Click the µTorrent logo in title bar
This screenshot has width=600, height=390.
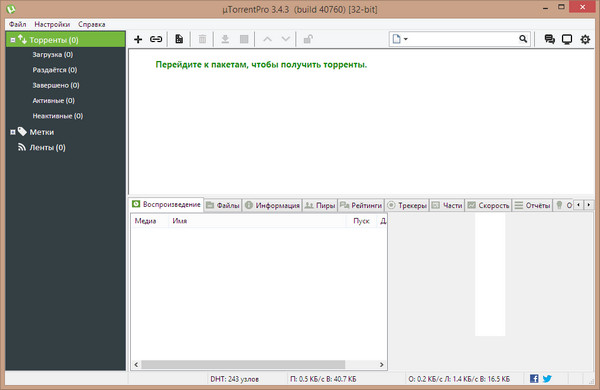(11, 9)
